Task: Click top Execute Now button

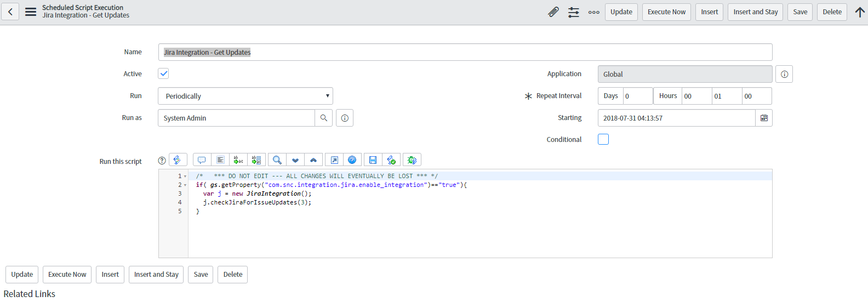Action: click(666, 12)
